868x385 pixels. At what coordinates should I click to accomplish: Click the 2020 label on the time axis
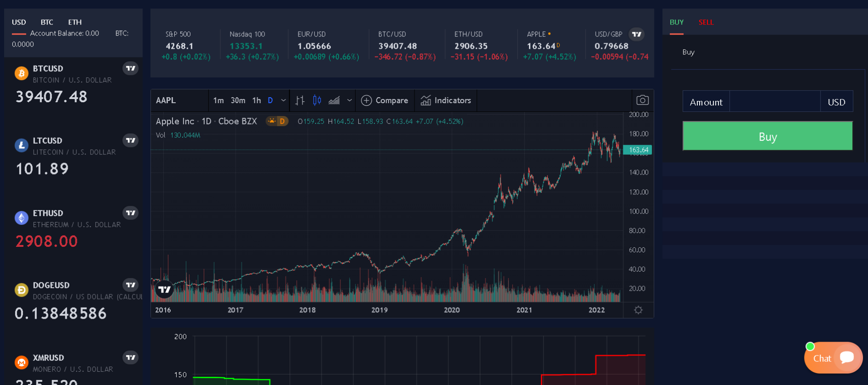click(452, 310)
